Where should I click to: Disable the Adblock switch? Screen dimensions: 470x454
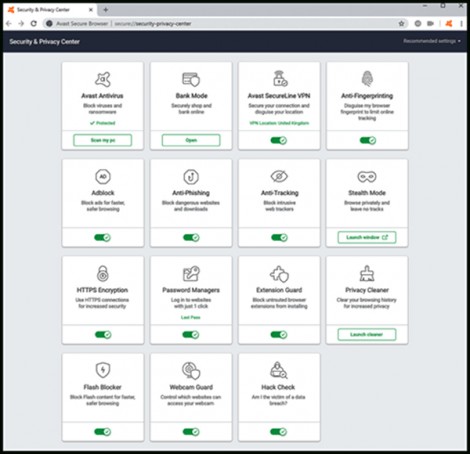point(102,237)
